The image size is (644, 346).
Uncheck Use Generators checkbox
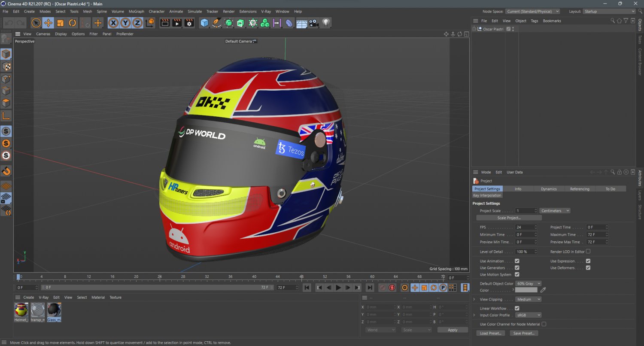click(x=517, y=268)
